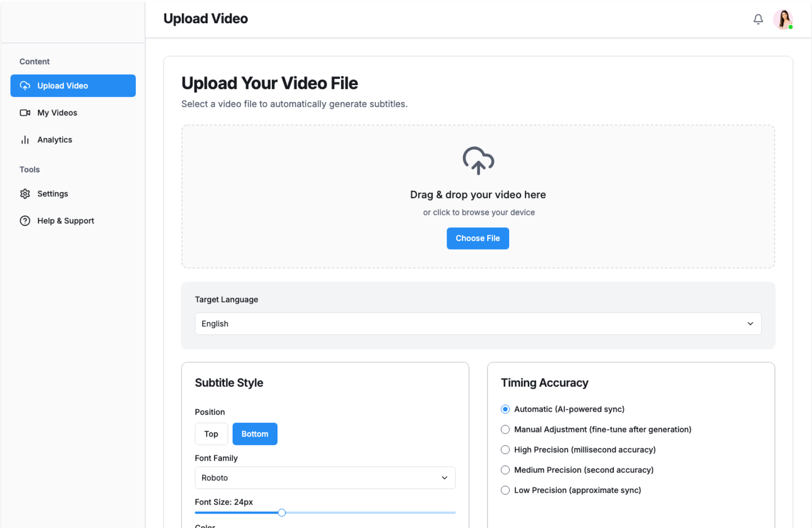812x528 pixels.
Task: Choose Low Precision approximate sync
Action: pos(505,490)
